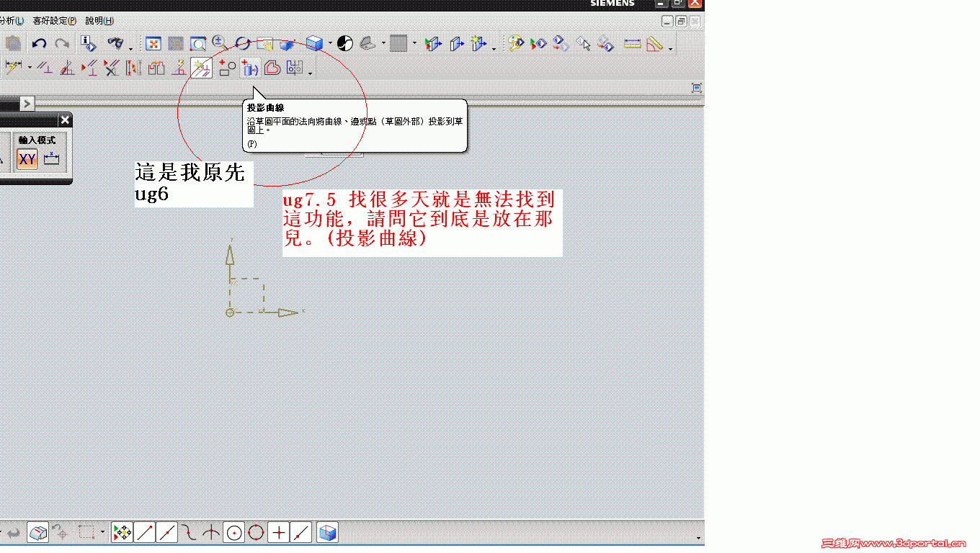980x553 pixels.
Task: Select the Line tool in bottom toolbar
Action: pos(144,532)
